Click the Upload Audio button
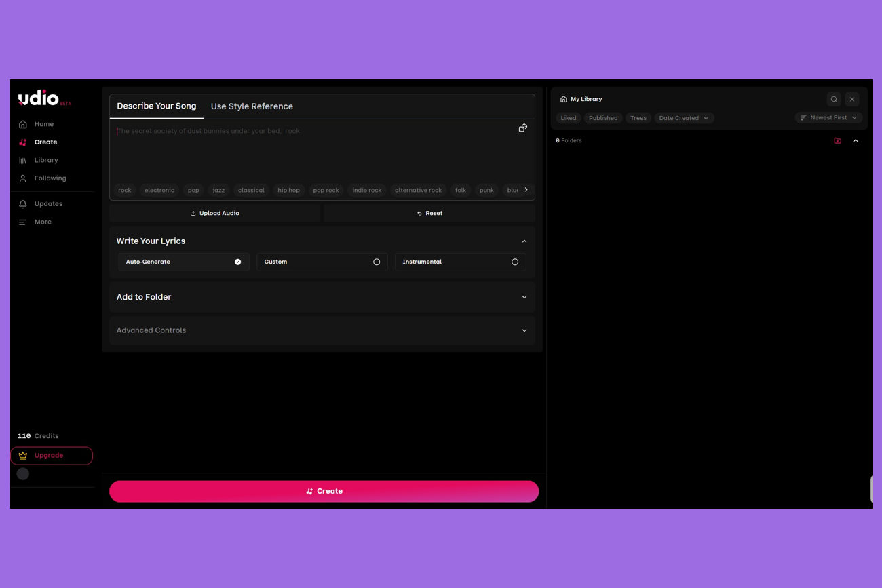Screen dimensions: 882x588 point(214,213)
